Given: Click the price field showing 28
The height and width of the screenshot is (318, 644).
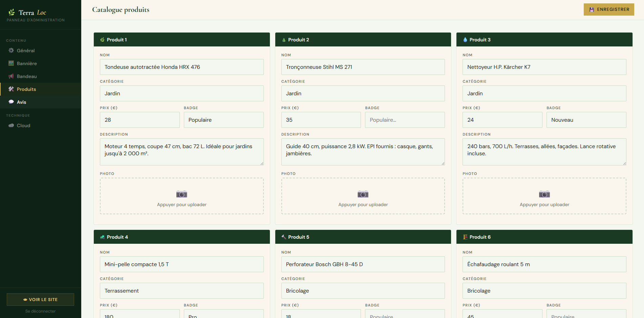Looking at the screenshot, I should pyautogui.click(x=140, y=120).
